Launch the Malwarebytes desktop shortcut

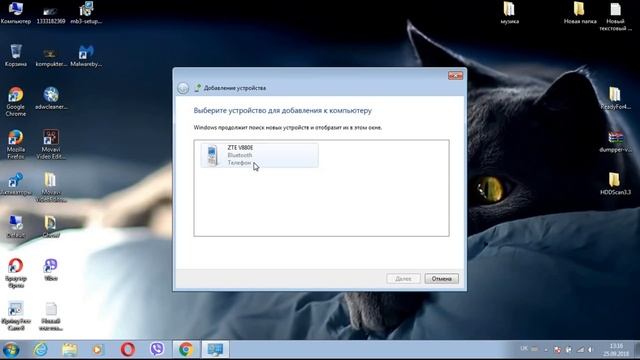point(86,56)
